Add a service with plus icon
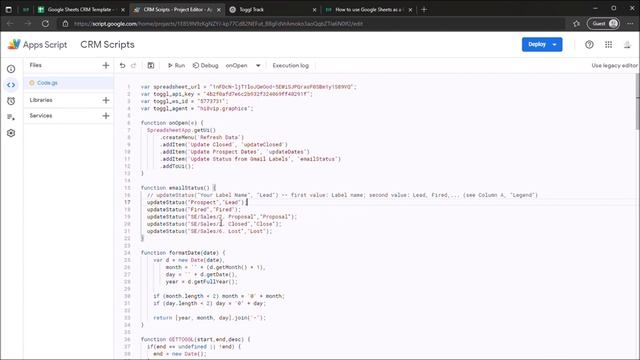Viewport: 640px width, 360px height. [106, 116]
